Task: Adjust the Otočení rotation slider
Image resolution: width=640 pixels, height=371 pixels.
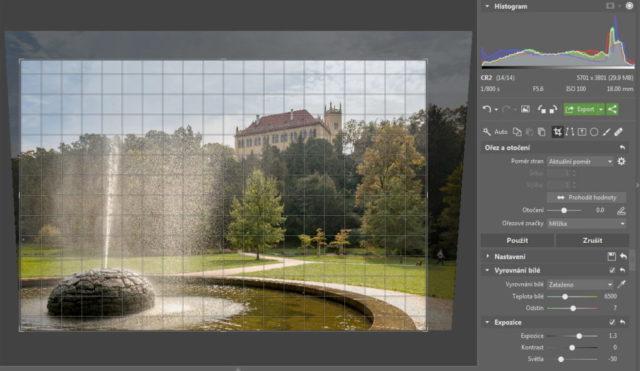Action: [564, 210]
